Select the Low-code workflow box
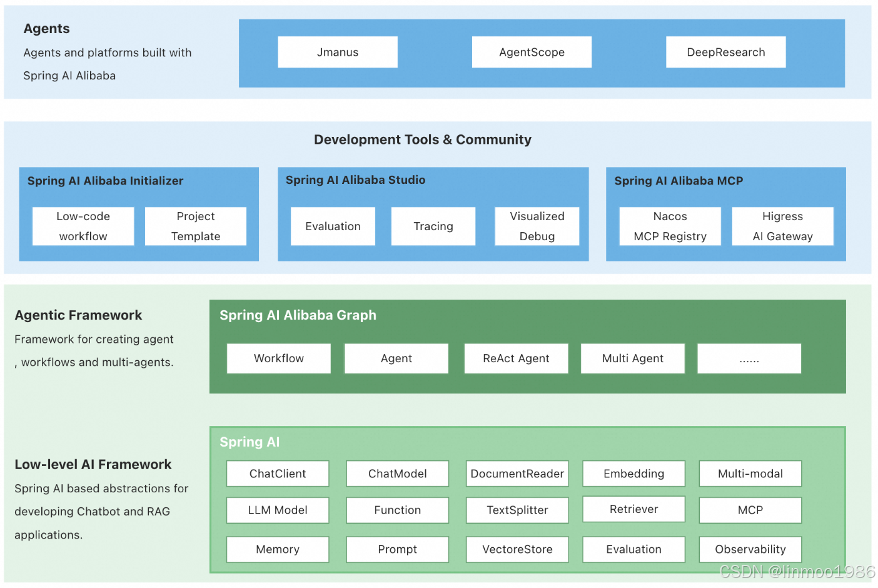878x588 pixels. click(x=83, y=226)
